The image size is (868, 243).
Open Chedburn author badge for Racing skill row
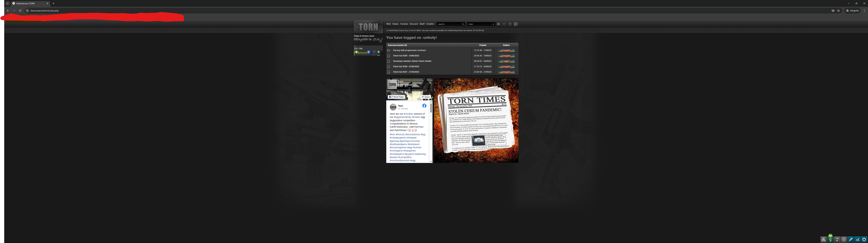(x=506, y=50)
